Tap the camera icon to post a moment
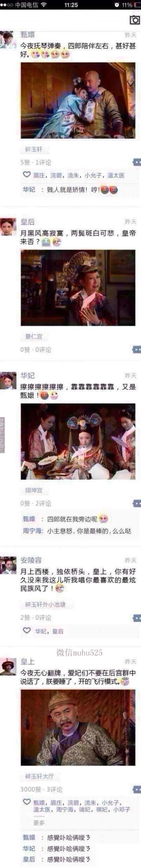Image resolution: width=141 pixels, height=868 pixels. pyautogui.click(x=134, y=20)
